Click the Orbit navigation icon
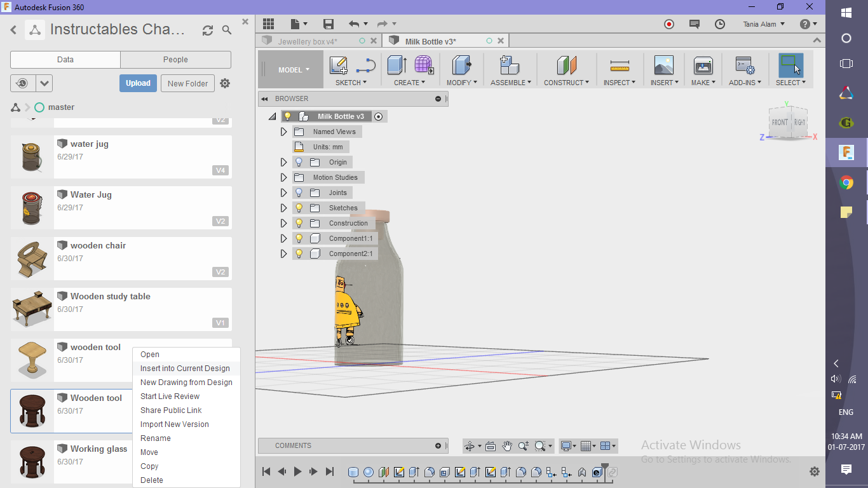868x488 pixels. 470,446
